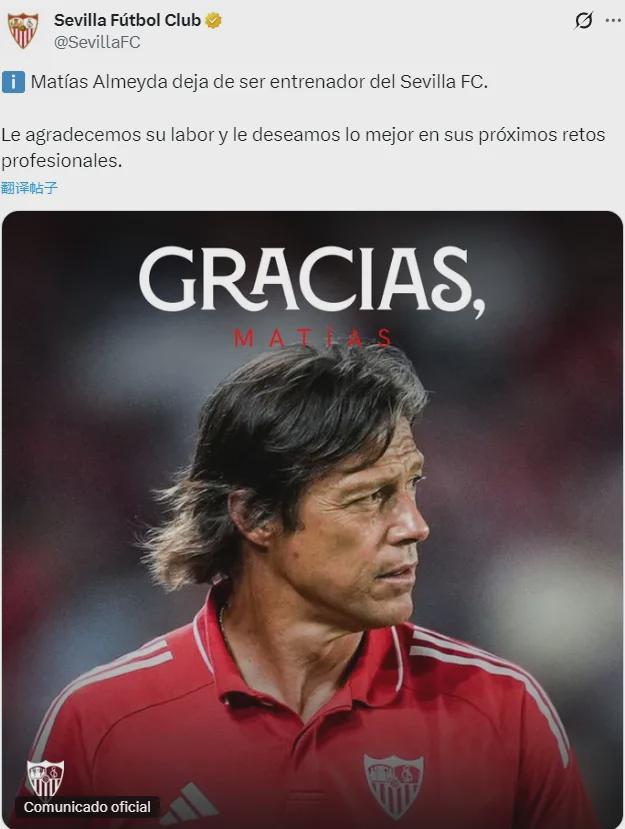Screen dimensions: 625x829
Task: Click the Sevilla Fútbol Club display name
Action: coord(127,20)
